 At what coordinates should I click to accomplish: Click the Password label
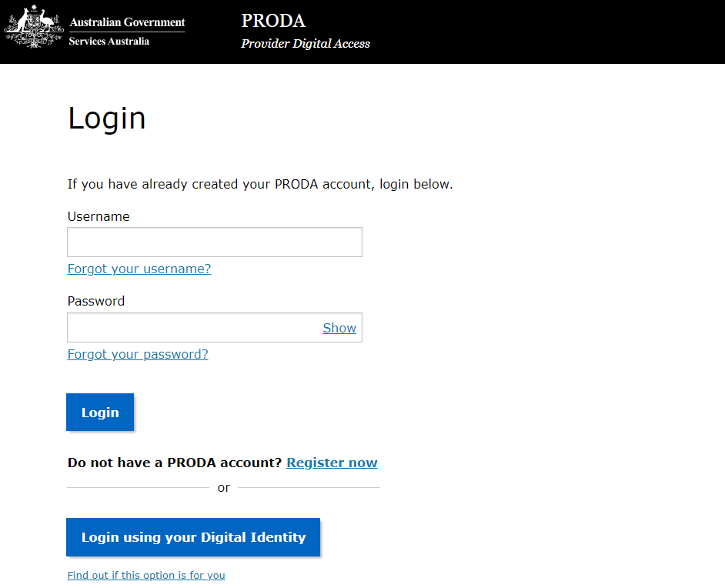[96, 301]
